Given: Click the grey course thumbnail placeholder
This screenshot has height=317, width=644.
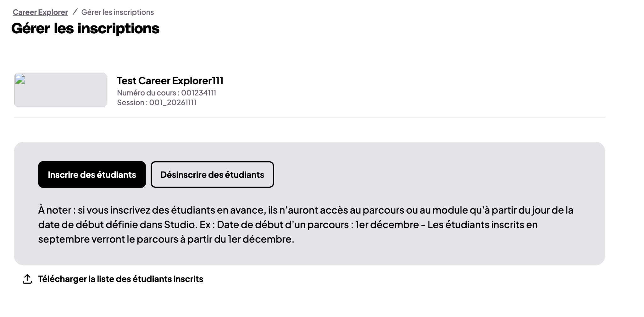Looking at the screenshot, I should click(x=61, y=90).
